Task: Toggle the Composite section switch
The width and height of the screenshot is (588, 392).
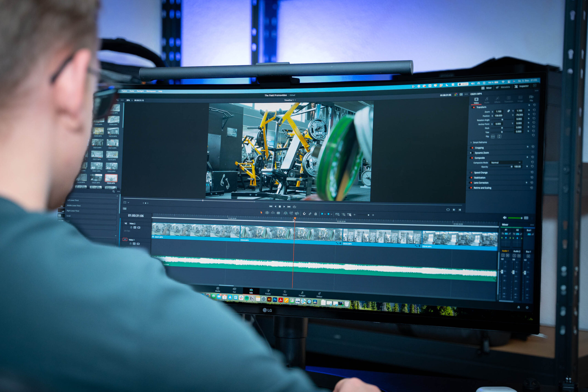Action: point(472,158)
